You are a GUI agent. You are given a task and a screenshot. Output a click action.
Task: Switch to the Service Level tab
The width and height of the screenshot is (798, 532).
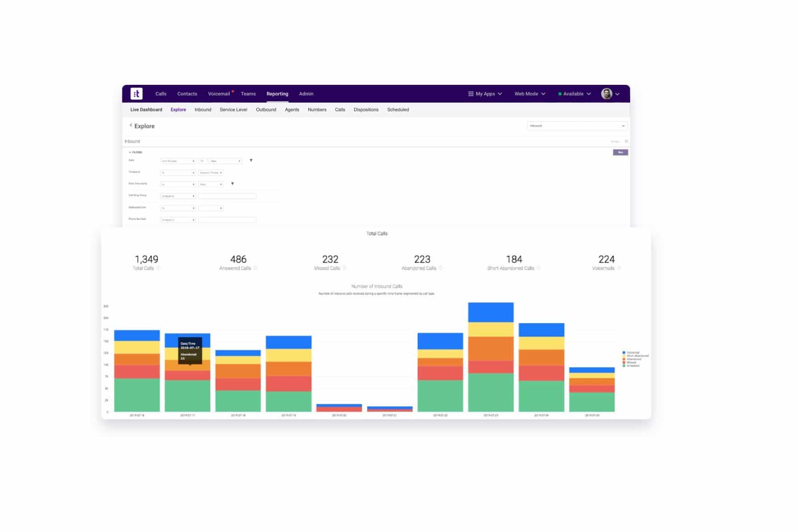point(233,110)
